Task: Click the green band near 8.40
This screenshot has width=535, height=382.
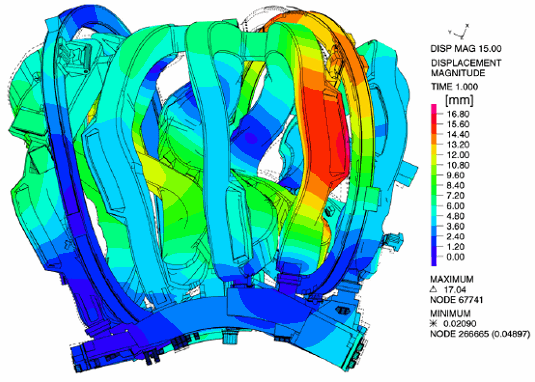Action: pos(434,185)
